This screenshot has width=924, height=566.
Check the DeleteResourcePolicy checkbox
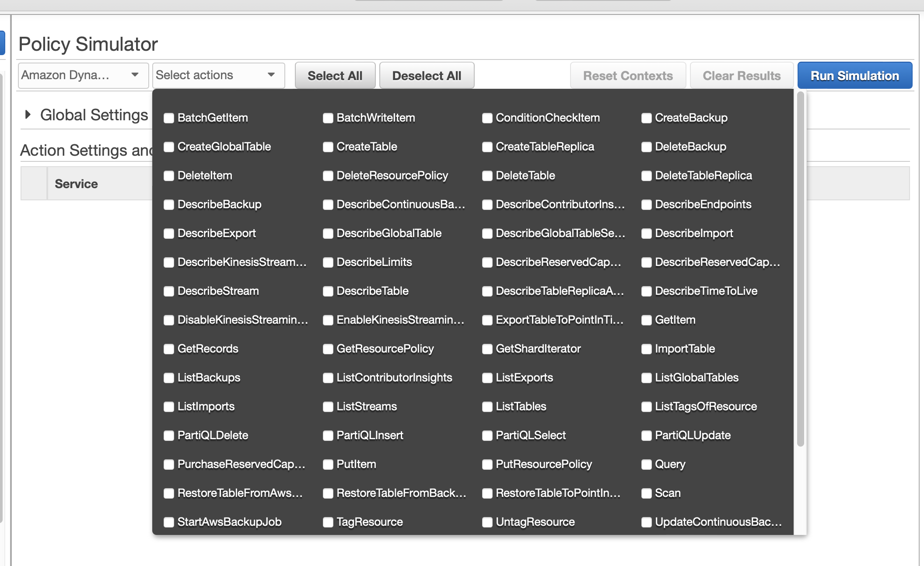[328, 176]
